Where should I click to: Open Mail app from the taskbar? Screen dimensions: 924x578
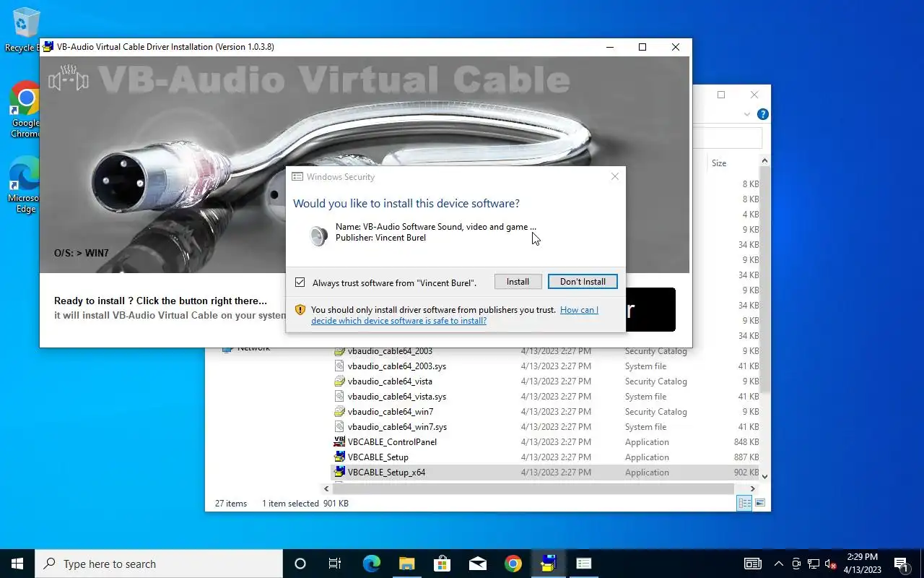477,564
